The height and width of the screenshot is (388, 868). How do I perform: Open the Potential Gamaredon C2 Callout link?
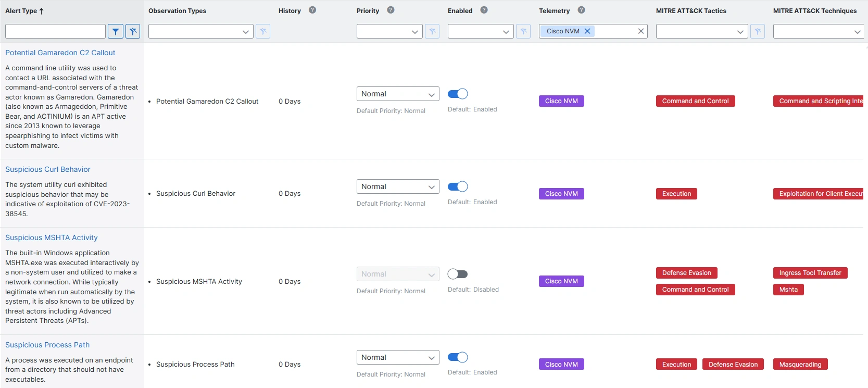pos(60,53)
